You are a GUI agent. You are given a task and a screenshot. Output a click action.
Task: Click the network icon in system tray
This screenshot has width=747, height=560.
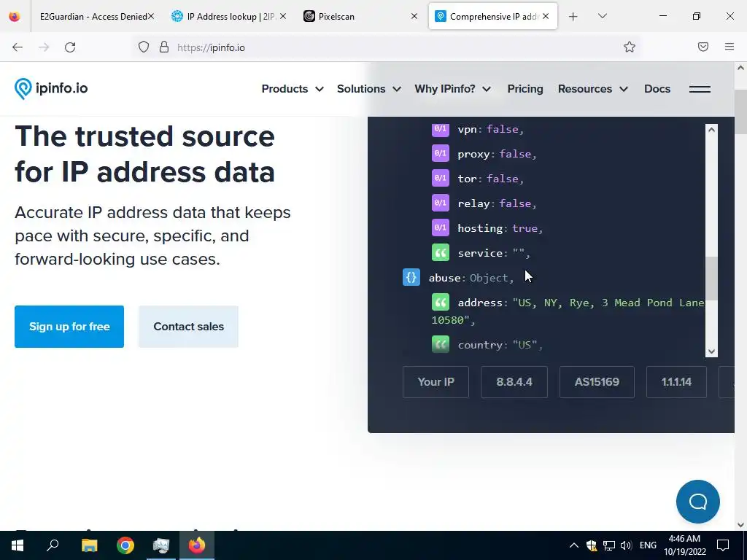coord(609,545)
